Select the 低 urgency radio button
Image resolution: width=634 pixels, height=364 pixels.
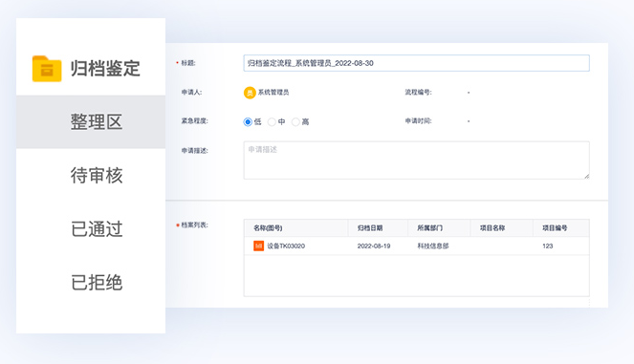tap(248, 122)
